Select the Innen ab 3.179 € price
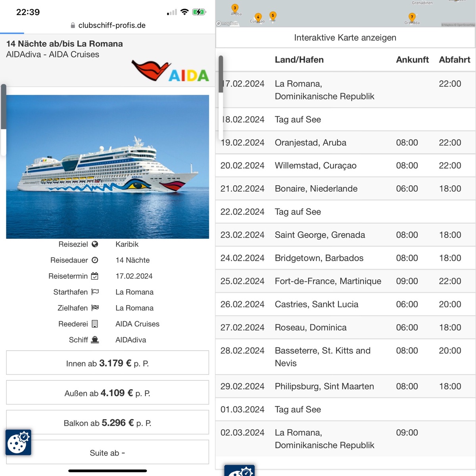Screen dimensions: 476x476 pyautogui.click(x=107, y=363)
